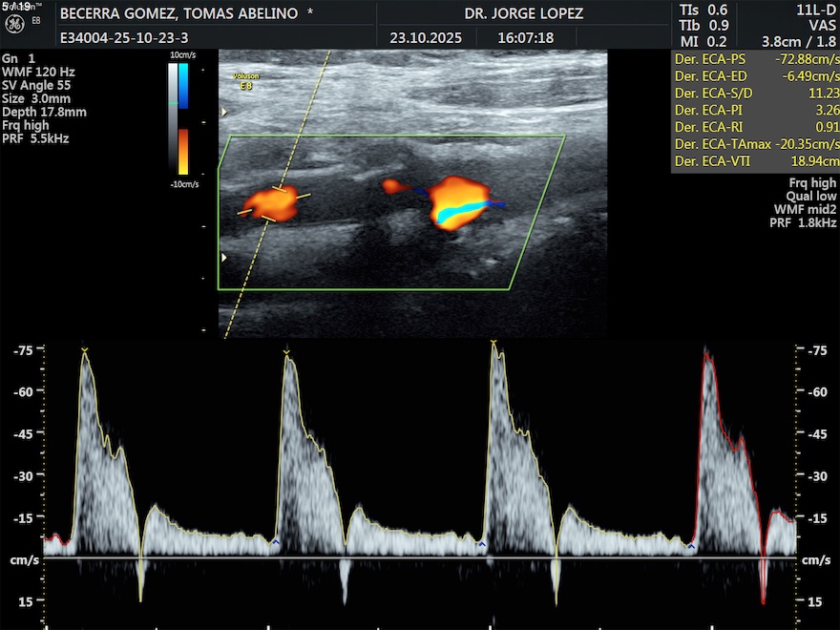Image resolution: width=840 pixels, height=630 pixels.
Task: Click the first blue end-diastolic caret marker
Action: [x=276, y=542]
